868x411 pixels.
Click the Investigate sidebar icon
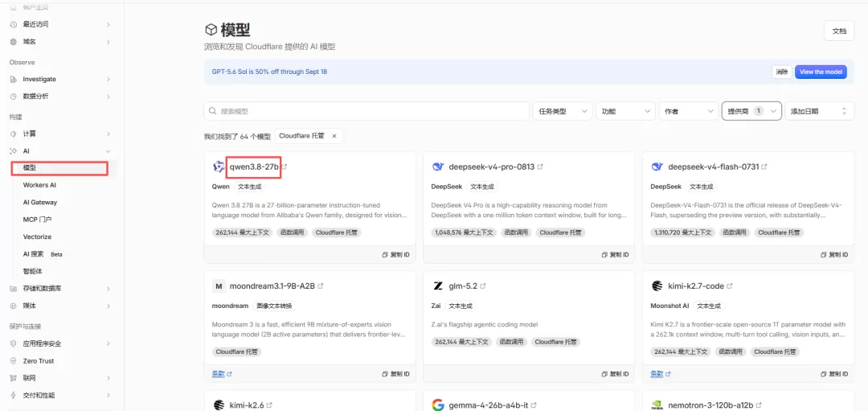click(x=14, y=79)
